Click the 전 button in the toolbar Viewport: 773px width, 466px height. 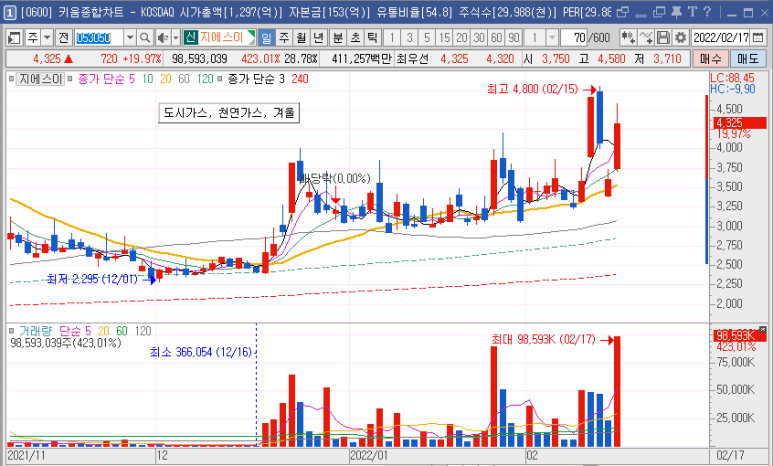(64, 37)
